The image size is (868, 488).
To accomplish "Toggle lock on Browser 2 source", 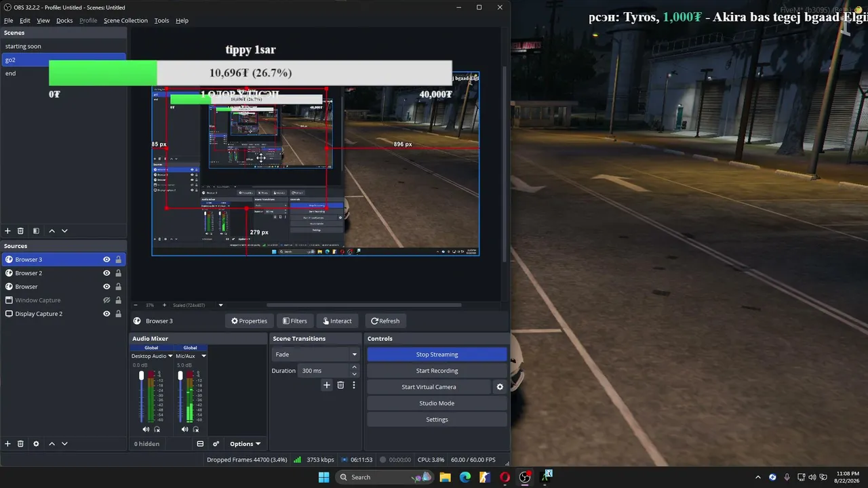I will coord(118,273).
